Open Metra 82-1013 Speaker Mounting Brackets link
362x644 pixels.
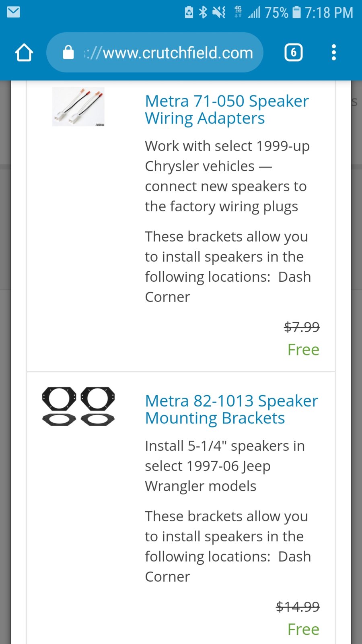pos(231,409)
